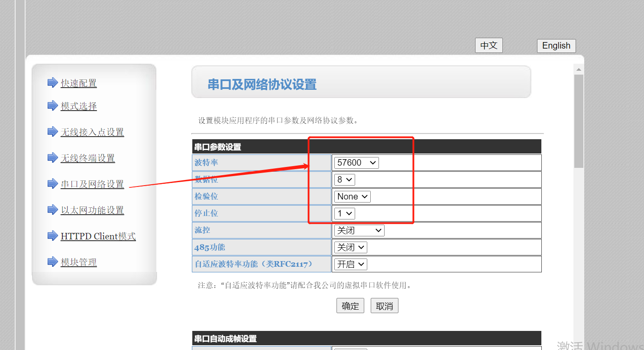The image size is (644, 350).
Task: Open the 波特率 baud rate dropdown
Action: point(356,163)
